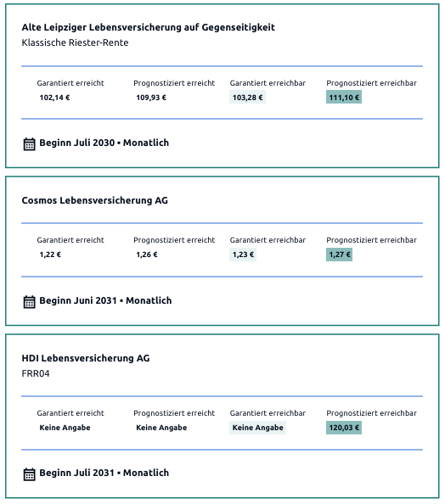Click the Klassische Riester-Rente subtitle
445x504 pixels.
click(x=75, y=42)
